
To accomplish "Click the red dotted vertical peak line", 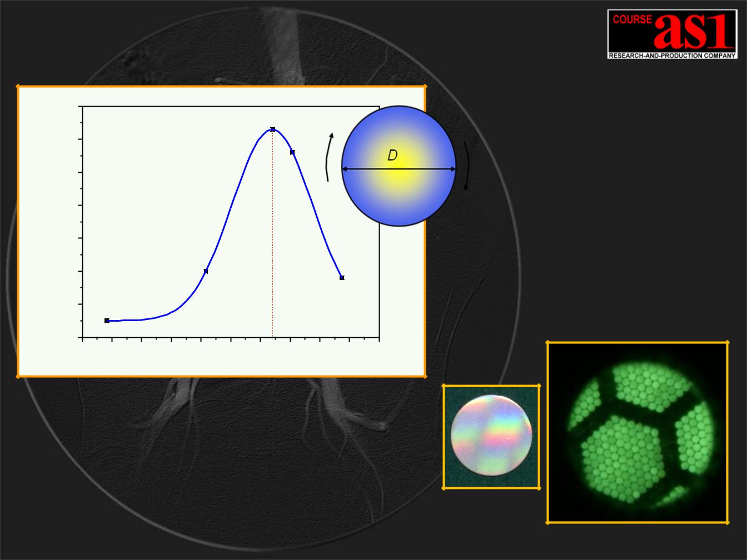I will pos(273,233).
